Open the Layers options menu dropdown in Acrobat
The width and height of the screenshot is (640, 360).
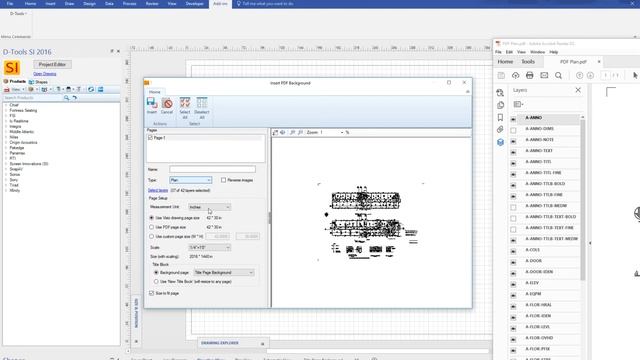518,104
